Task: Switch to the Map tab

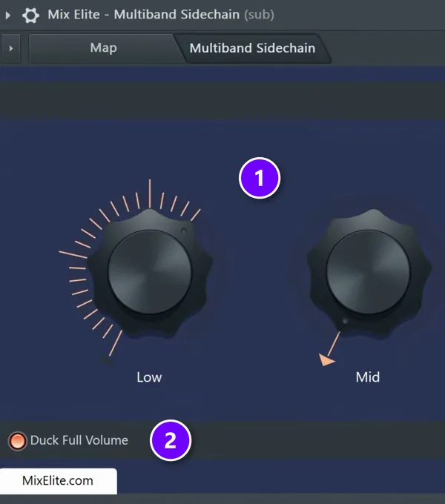Action: 103,48
